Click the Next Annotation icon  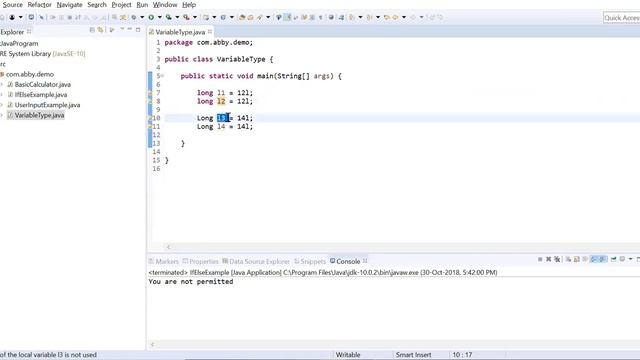(352, 17)
